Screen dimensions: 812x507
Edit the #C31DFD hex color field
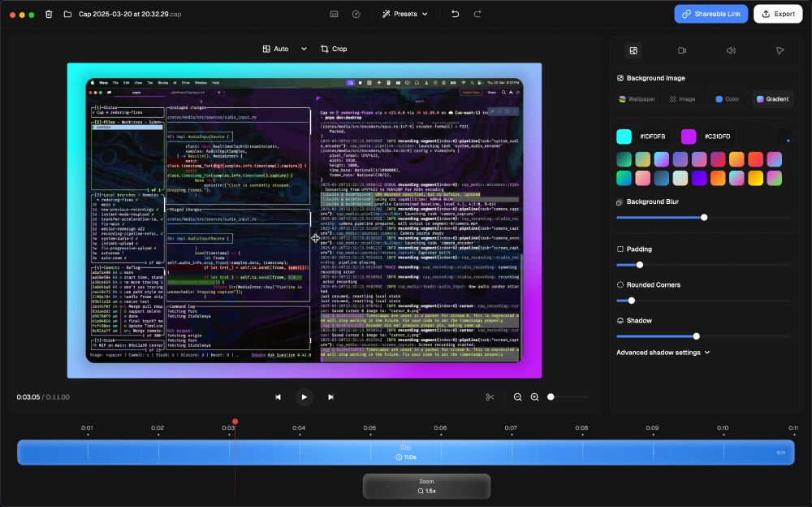717,136
